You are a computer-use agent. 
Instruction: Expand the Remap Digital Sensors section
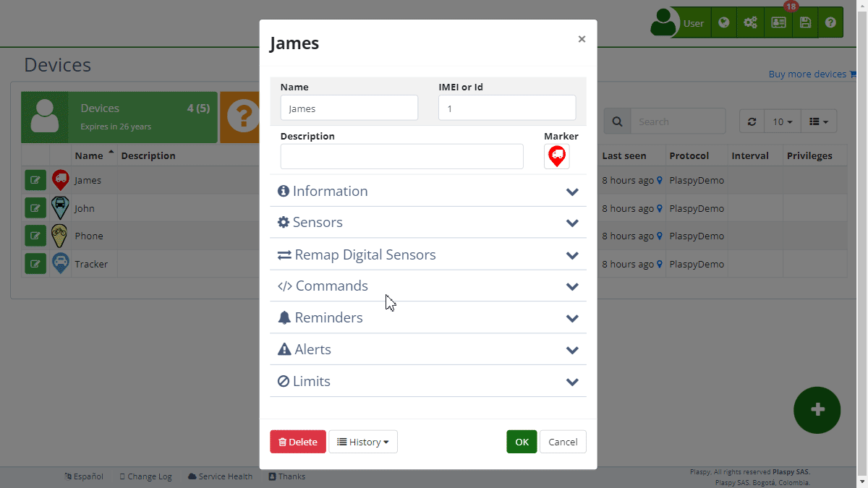click(x=427, y=255)
